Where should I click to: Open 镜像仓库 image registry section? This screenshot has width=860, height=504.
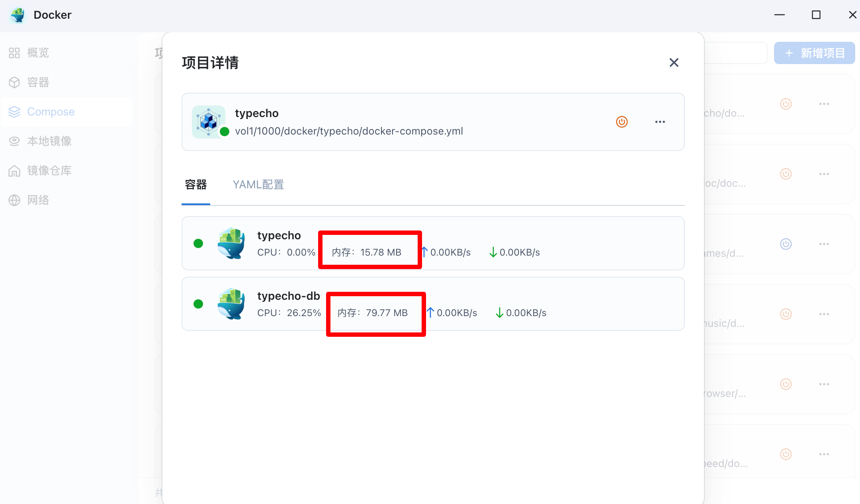click(x=49, y=171)
